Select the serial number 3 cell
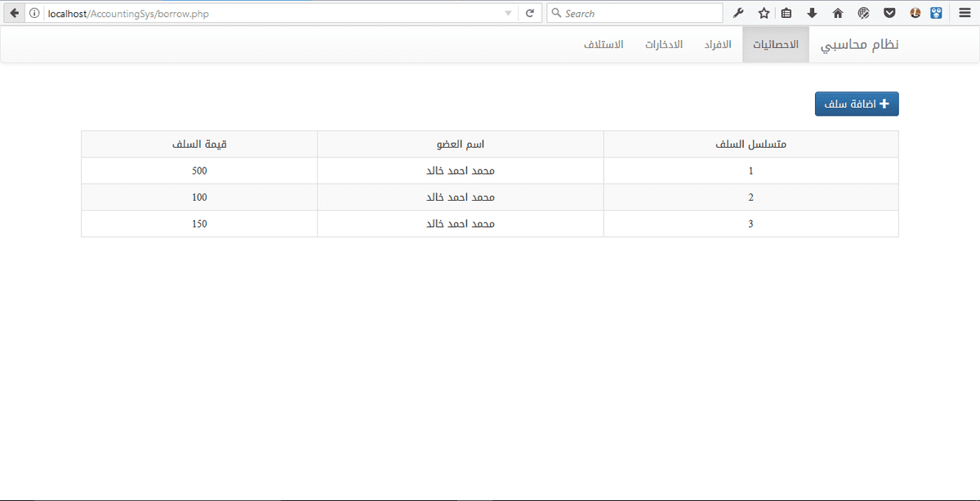The image size is (980, 501). [751, 224]
